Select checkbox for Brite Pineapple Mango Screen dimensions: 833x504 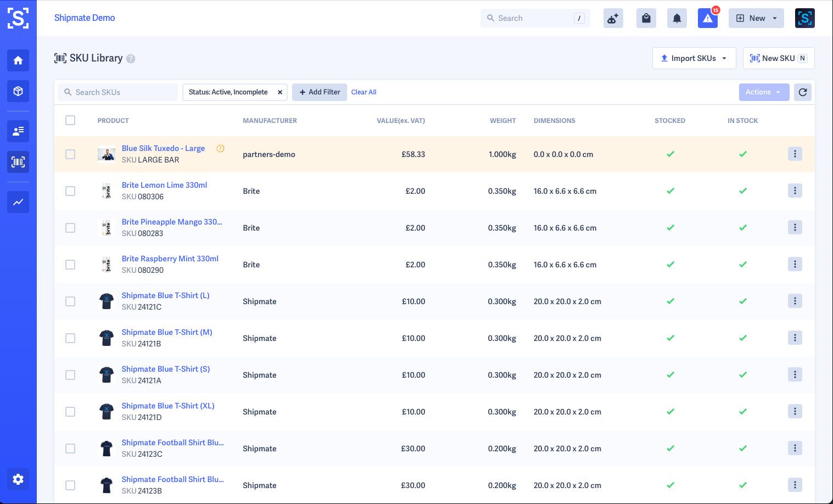tap(70, 228)
